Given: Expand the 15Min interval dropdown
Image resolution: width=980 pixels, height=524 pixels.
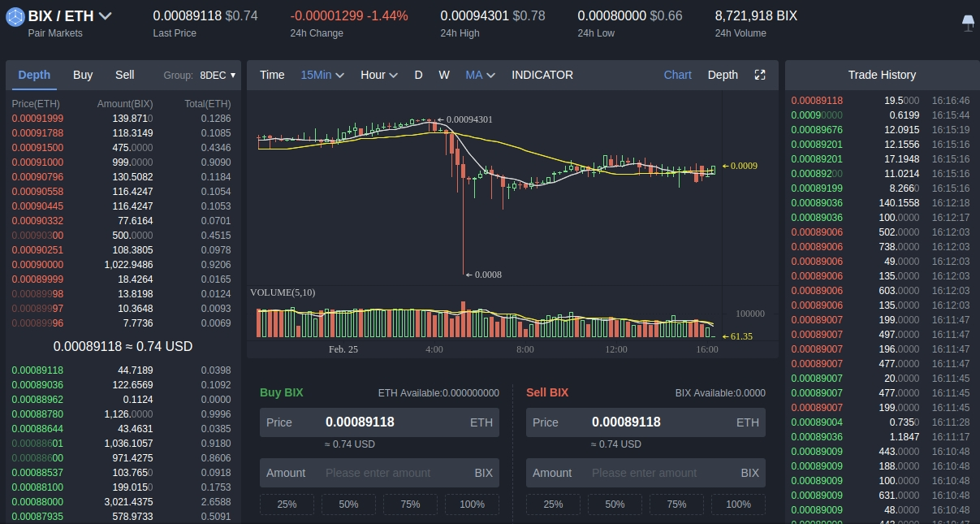Looking at the screenshot, I should click(x=322, y=75).
